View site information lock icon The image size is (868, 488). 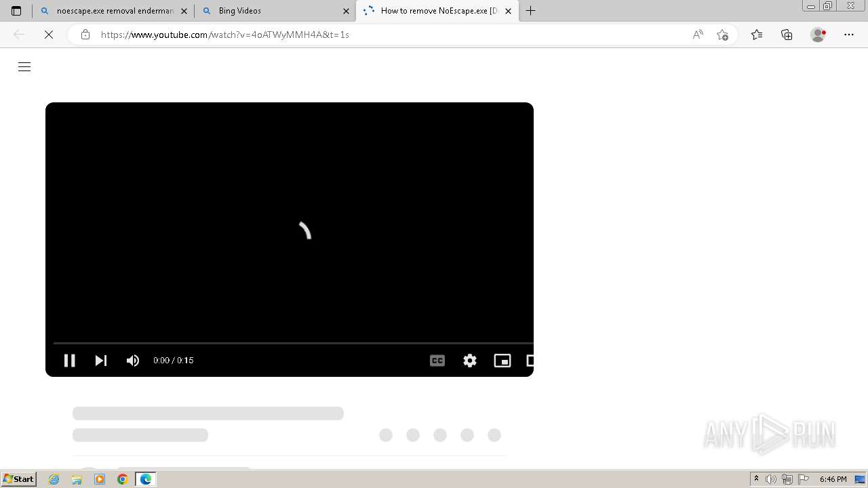click(x=85, y=35)
